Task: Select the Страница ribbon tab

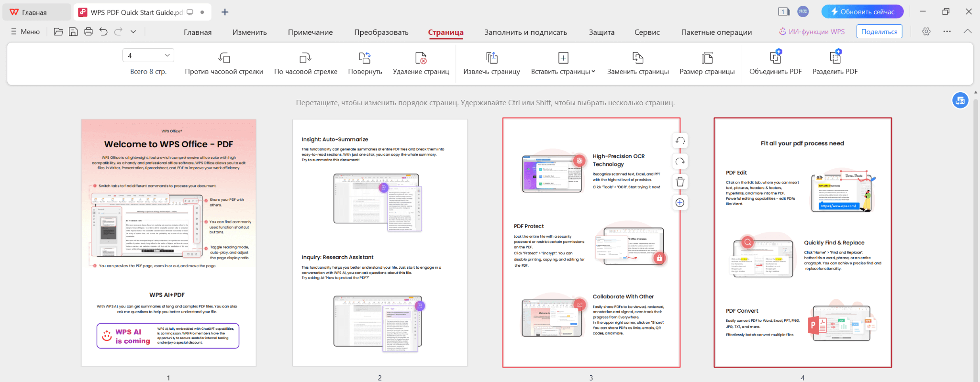Action: click(x=446, y=32)
